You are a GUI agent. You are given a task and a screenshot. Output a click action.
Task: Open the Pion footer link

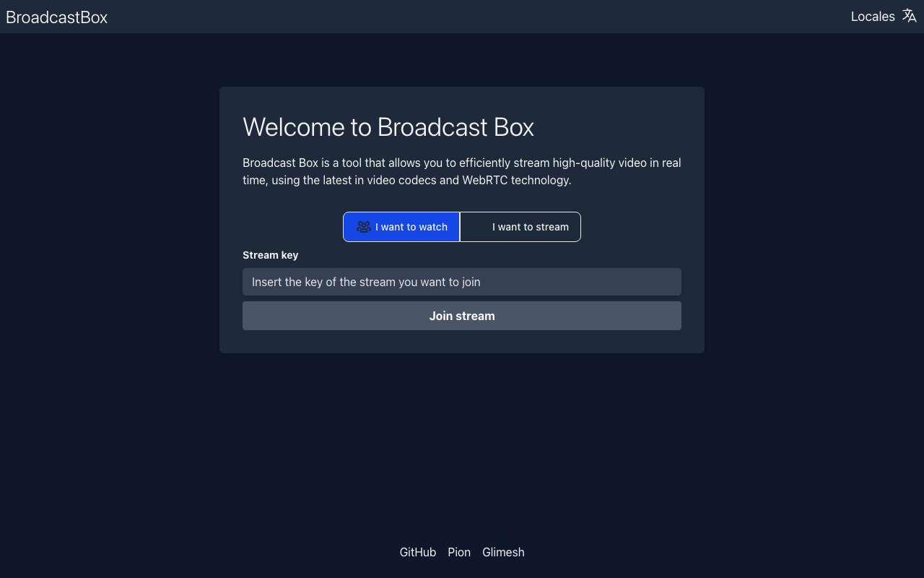pos(459,552)
